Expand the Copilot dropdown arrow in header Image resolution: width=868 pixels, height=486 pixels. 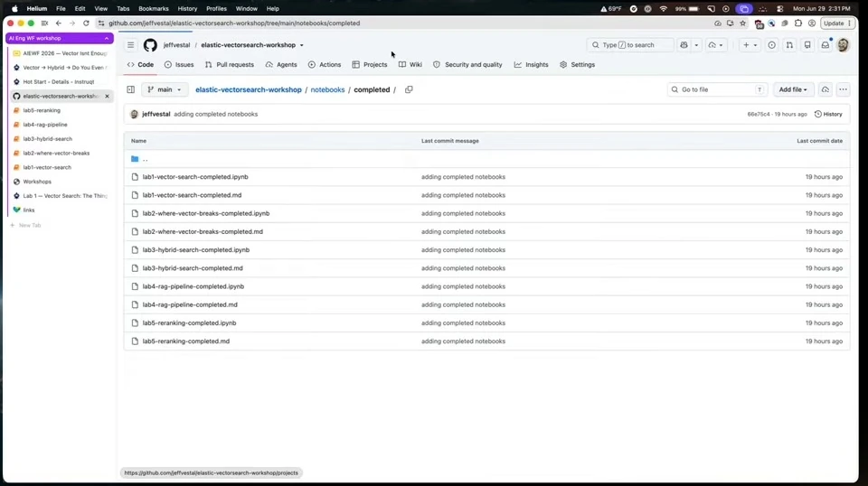tap(696, 45)
